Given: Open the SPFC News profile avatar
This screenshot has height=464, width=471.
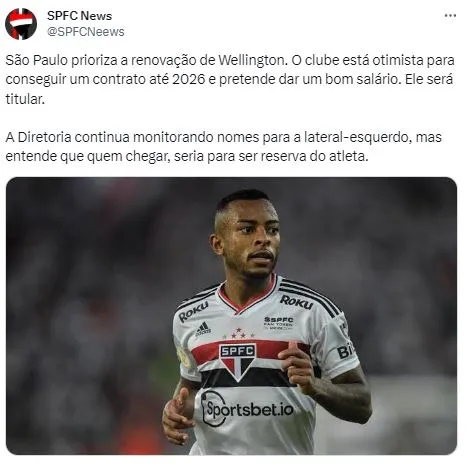Looking at the screenshot, I should (x=21, y=24).
